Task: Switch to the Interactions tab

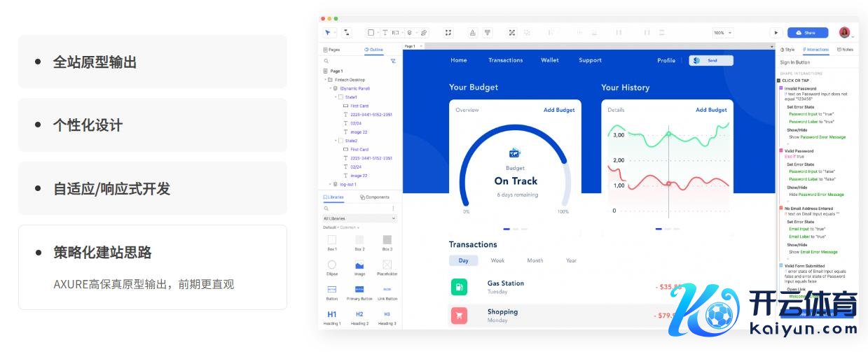Action: click(x=816, y=50)
